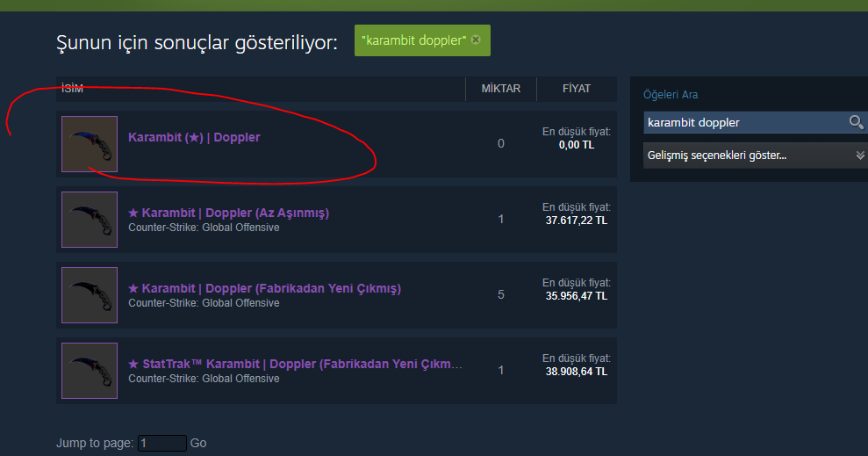Open the StatTrak Karambit knife thumbnail
This screenshot has width=868, height=456.
point(90,371)
